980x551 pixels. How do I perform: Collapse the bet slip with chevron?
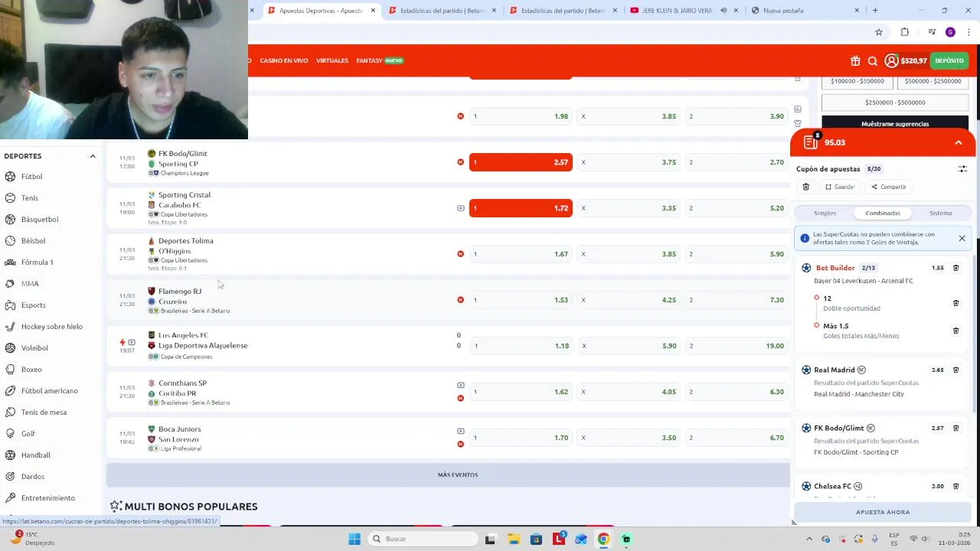[958, 143]
